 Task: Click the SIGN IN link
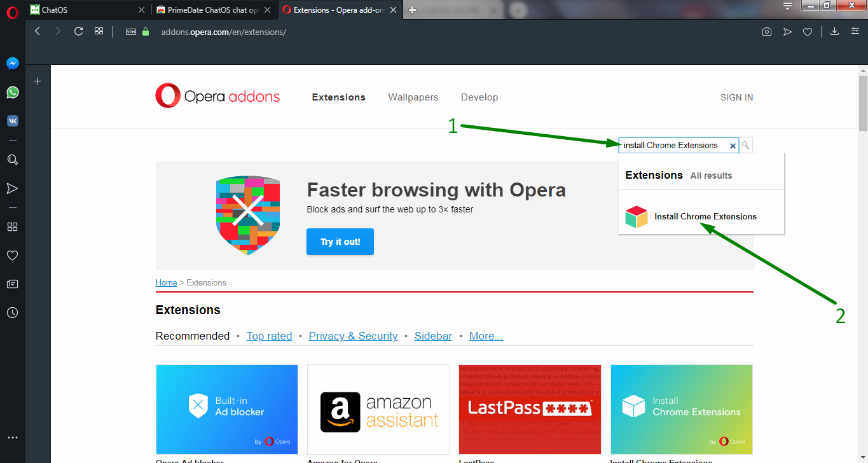click(737, 97)
